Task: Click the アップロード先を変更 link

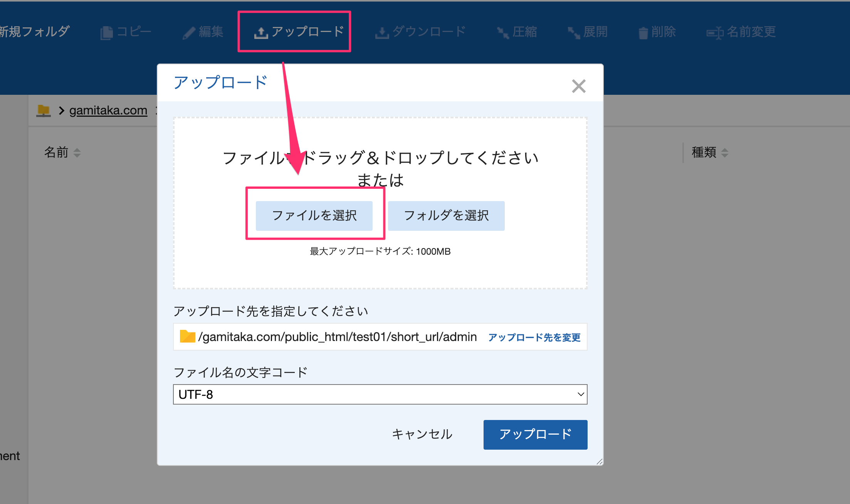Action: coord(534,338)
